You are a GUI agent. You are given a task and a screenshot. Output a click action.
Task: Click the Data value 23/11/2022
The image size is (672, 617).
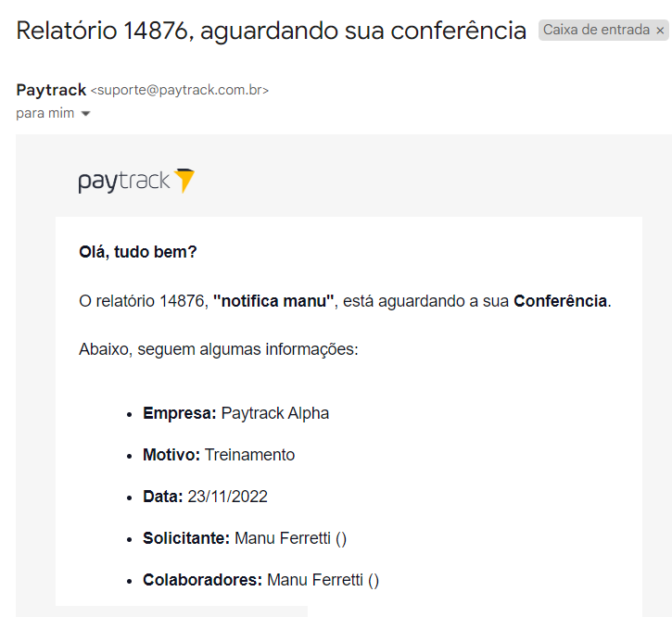click(228, 497)
